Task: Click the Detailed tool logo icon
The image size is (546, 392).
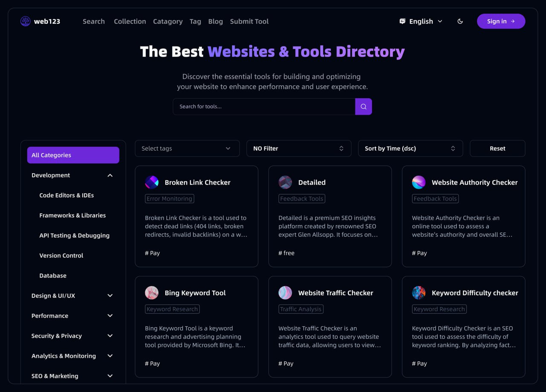Action: coord(285,183)
